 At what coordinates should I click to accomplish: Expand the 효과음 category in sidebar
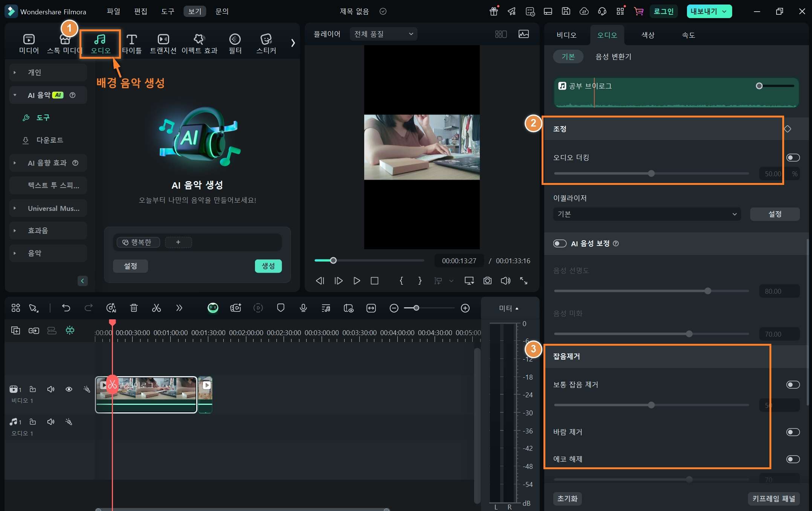[x=38, y=230]
